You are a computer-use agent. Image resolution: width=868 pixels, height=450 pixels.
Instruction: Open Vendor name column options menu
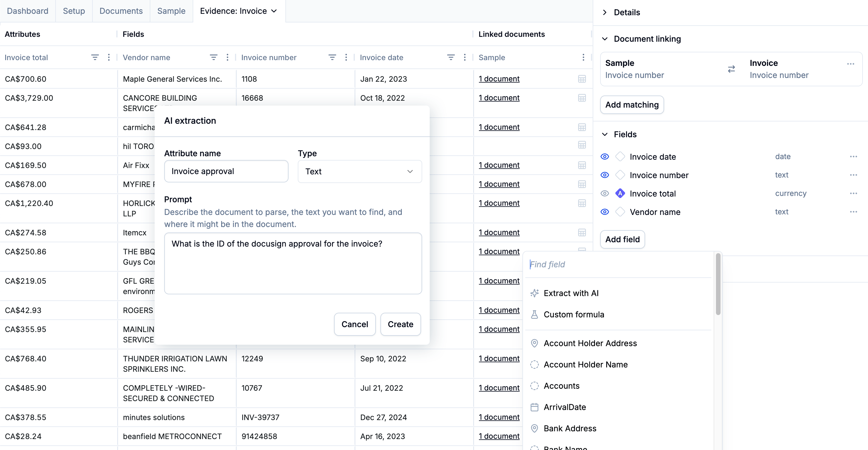(228, 58)
